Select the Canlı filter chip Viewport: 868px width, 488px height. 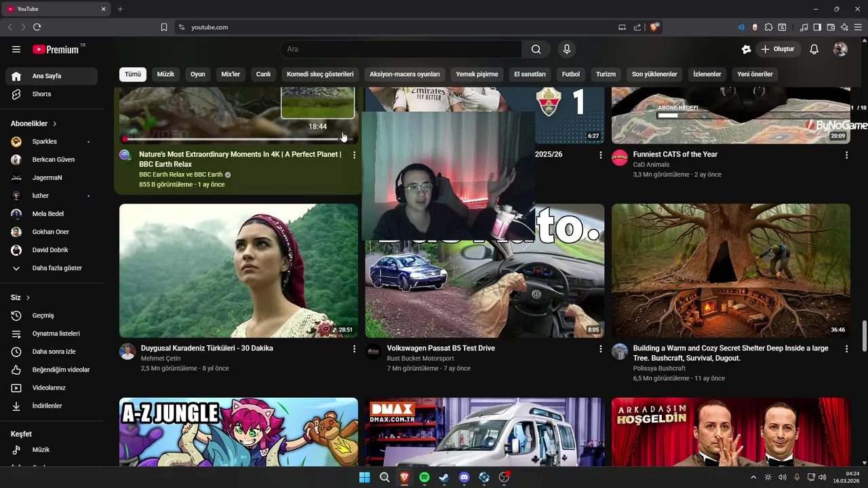click(x=263, y=75)
